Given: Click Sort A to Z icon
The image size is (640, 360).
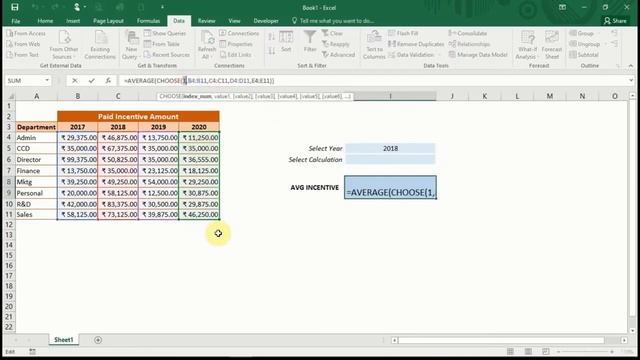Looking at the screenshot, I should (271, 38).
